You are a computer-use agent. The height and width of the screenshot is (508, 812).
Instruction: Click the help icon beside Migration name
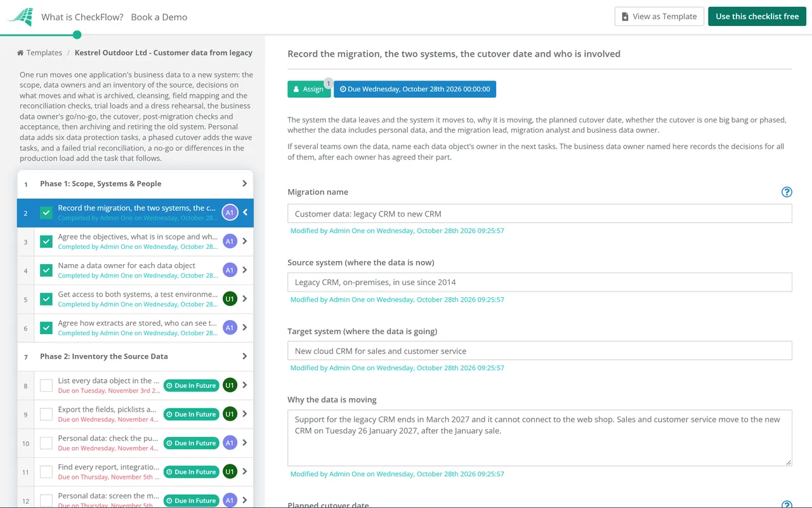tap(787, 192)
